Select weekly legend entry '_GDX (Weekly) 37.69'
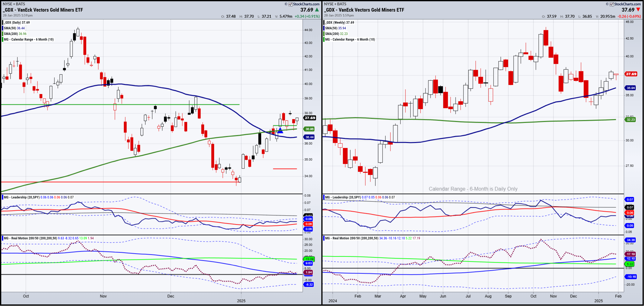644x306 pixels. click(x=340, y=23)
